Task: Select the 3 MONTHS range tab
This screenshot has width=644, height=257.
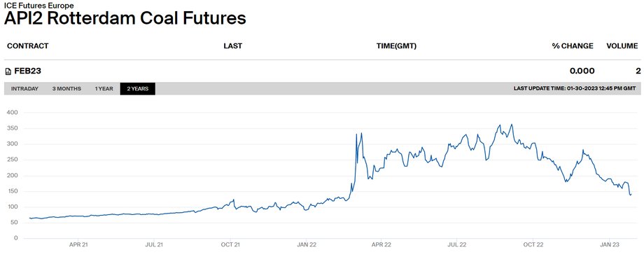Action: click(x=66, y=89)
